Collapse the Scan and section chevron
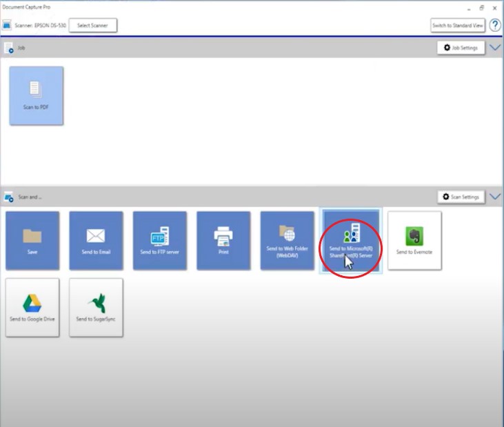Viewport: 504px width, 427px height. click(494, 197)
